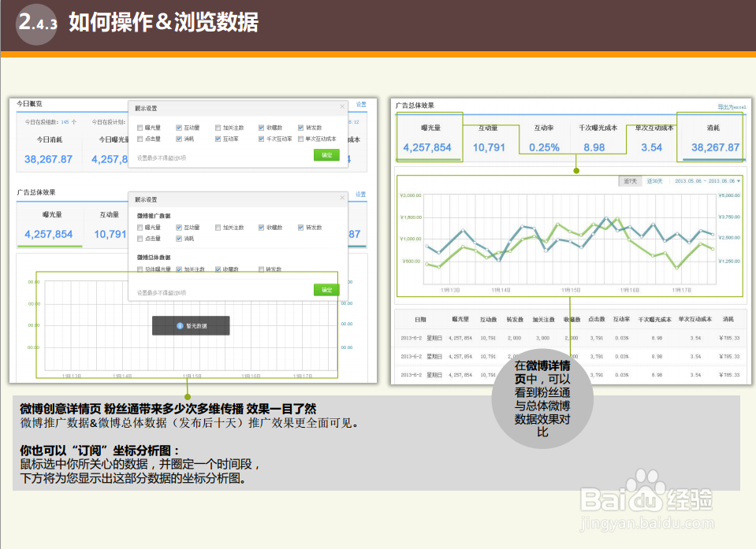
Task: Click the 145 count beside 今日在投组数
Action: 65,122
